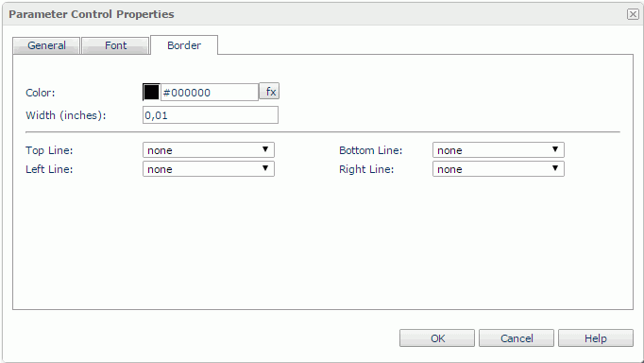
Task: Click the "Width (inches):" label
Action: (66, 115)
